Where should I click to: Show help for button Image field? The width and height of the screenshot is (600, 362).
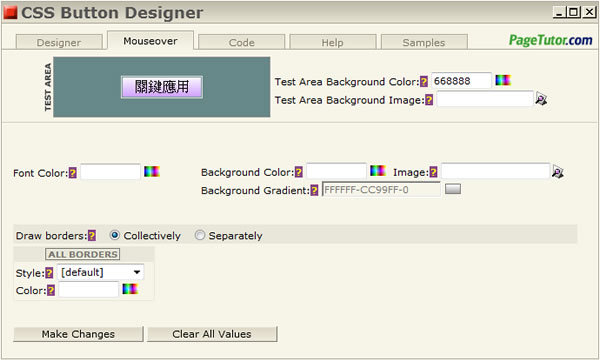(x=433, y=172)
